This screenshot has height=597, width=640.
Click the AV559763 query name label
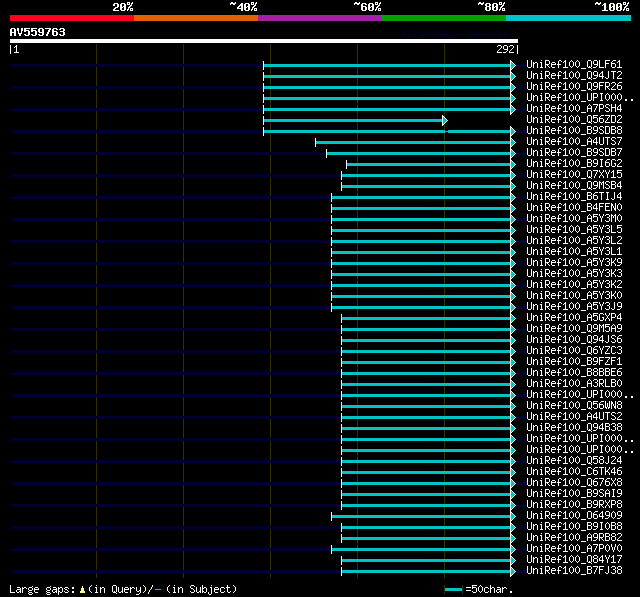38,32
